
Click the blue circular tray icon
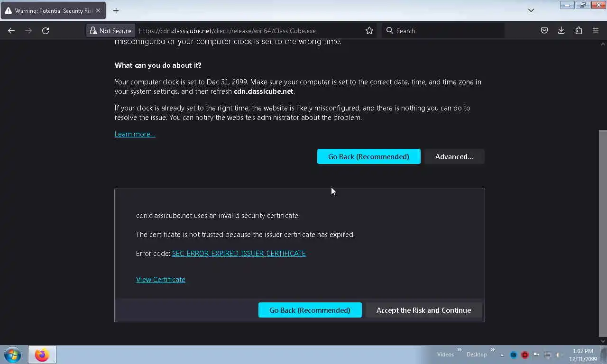[514, 355]
